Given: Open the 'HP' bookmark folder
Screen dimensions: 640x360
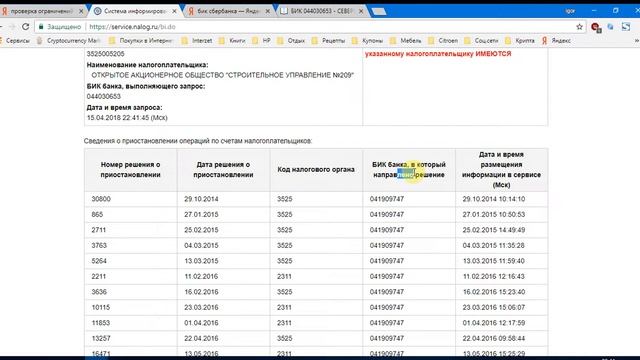Looking at the screenshot, I should (x=262, y=41).
